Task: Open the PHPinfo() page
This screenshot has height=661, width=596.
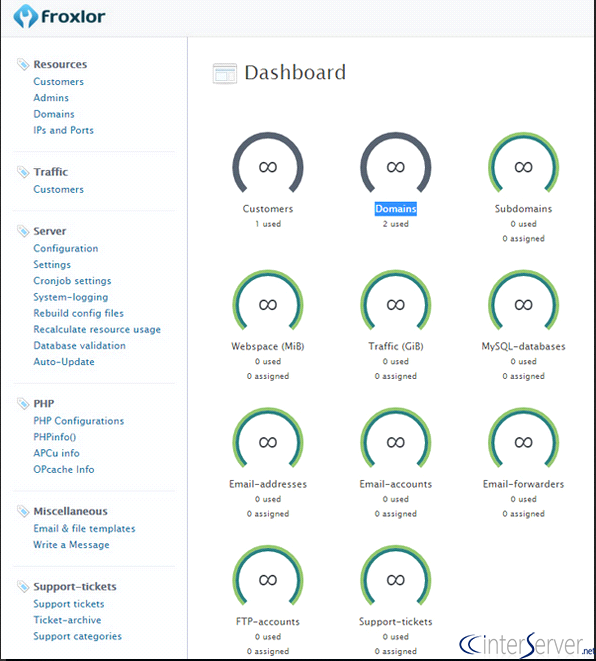Action: tap(55, 437)
